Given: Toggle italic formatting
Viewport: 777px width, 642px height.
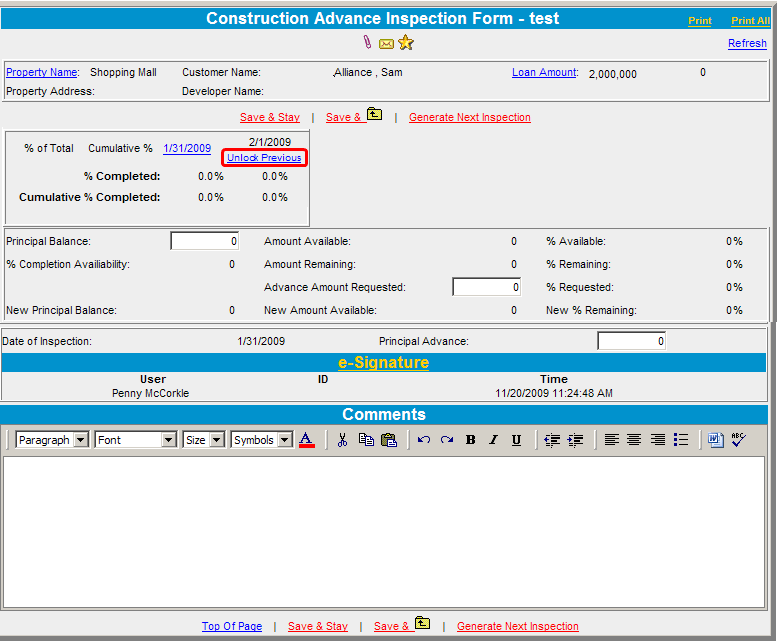Looking at the screenshot, I should [494, 440].
